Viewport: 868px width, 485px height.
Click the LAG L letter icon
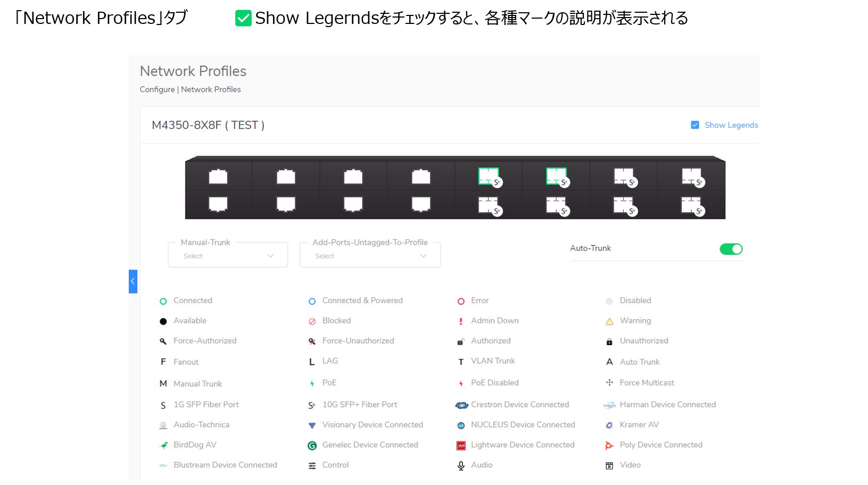tap(312, 362)
